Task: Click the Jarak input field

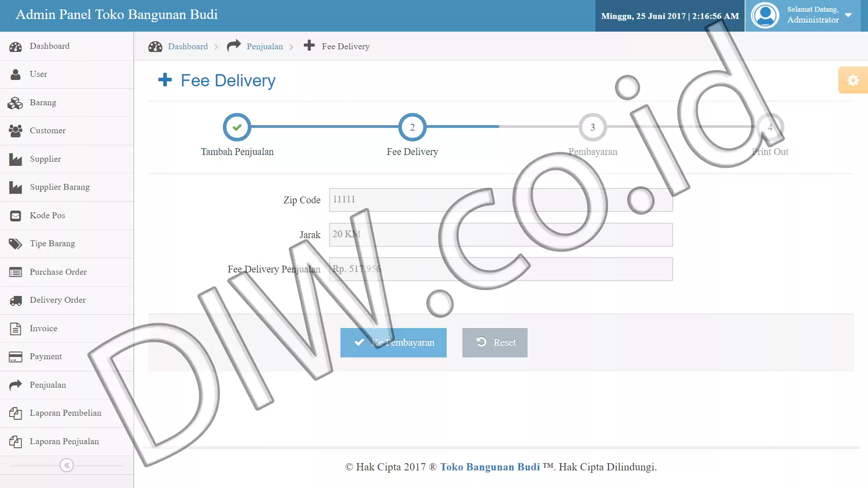Action: point(501,235)
